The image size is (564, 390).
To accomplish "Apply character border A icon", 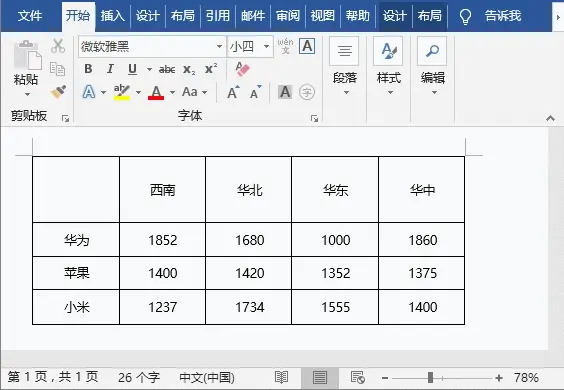I will (x=307, y=46).
